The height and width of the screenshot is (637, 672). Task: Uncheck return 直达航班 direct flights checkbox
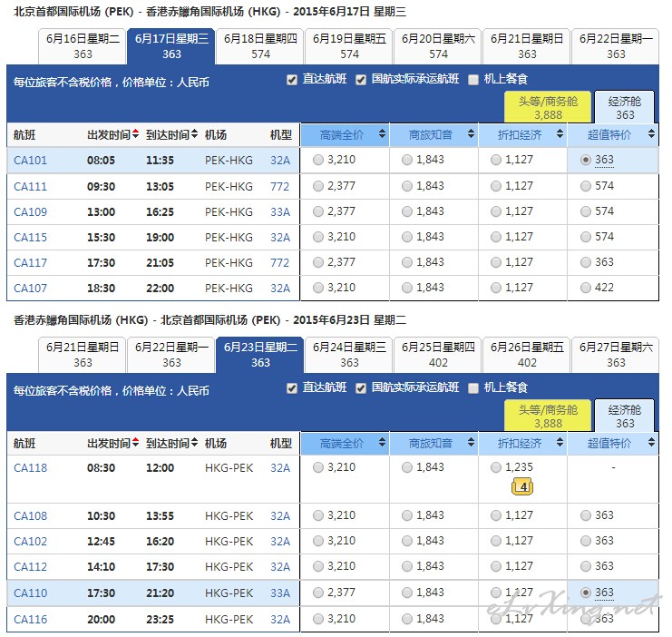[x=292, y=388]
